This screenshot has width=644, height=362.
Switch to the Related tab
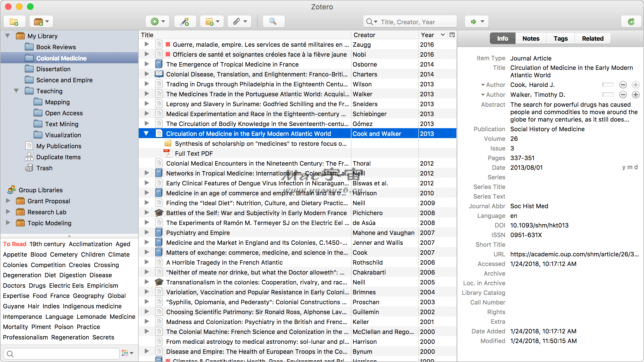click(x=593, y=39)
